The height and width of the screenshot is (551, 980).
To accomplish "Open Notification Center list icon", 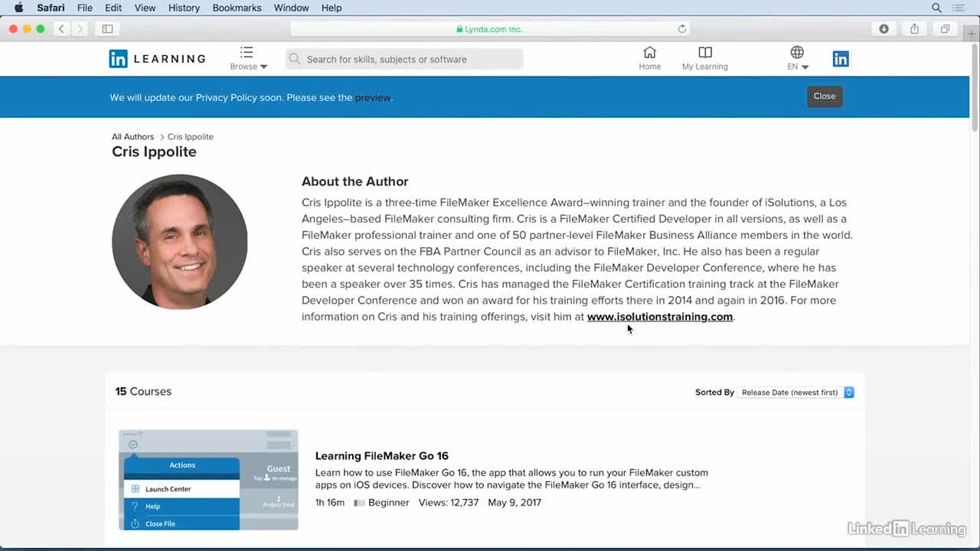I will click(x=959, y=8).
